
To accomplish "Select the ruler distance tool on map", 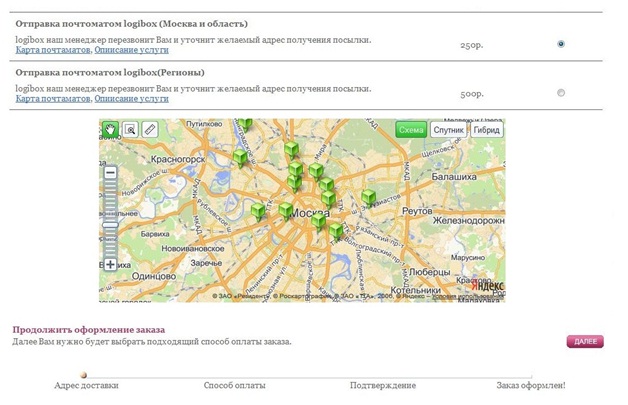I will tap(150, 129).
